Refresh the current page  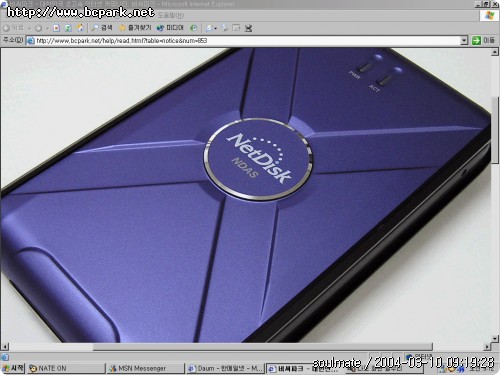68,28
